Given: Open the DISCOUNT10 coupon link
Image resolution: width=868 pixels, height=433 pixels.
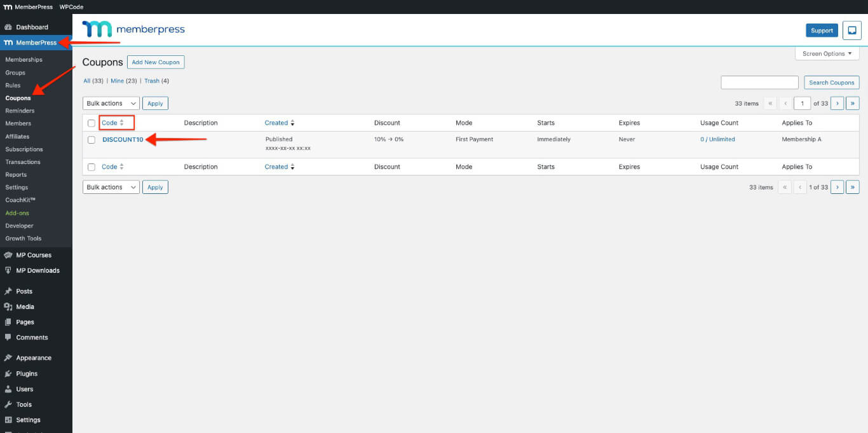Looking at the screenshot, I should [x=123, y=139].
